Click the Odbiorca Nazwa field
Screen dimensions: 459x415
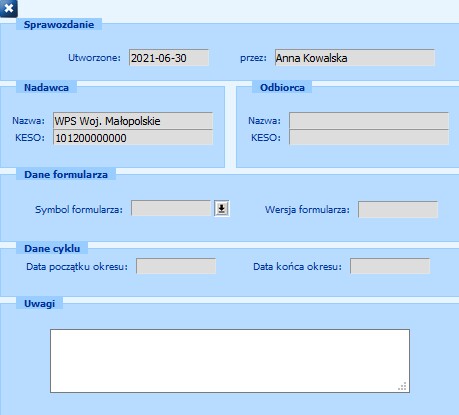tap(369, 121)
